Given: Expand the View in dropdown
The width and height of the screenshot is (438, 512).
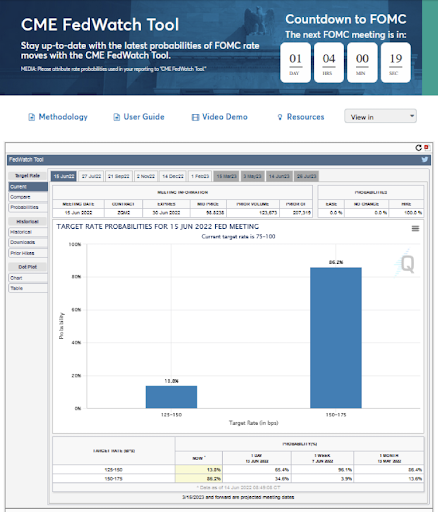Looking at the screenshot, I should pos(380,116).
